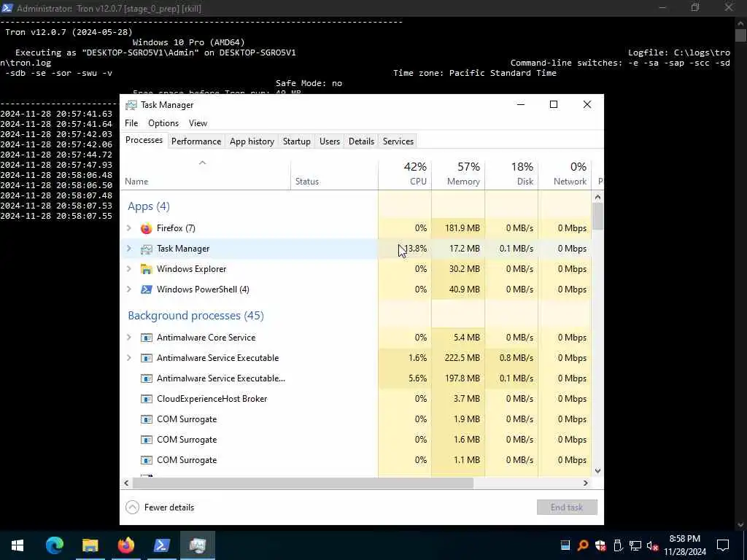Click the safely remove hardware tray icon
The image size is (747, 560).
[x=618, y=545]
